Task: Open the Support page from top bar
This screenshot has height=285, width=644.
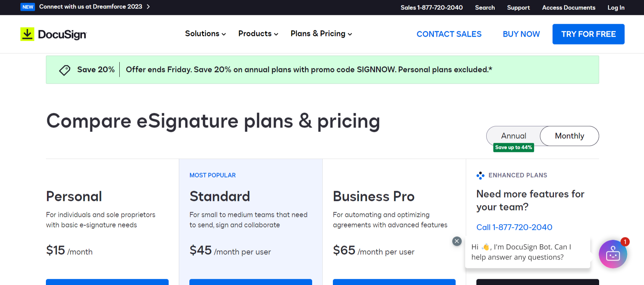Action: pyautogui.click(x=518, y=7)
